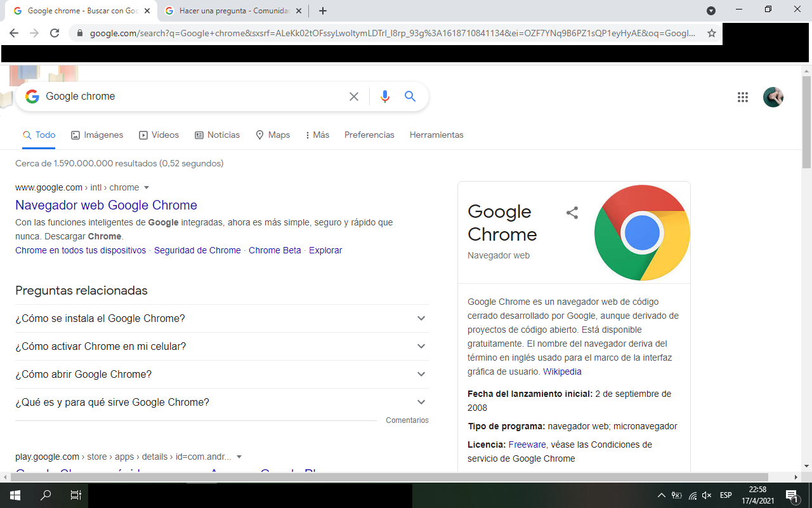
Task: Start voice search with the microphone
Action: [x=384, y=97]
